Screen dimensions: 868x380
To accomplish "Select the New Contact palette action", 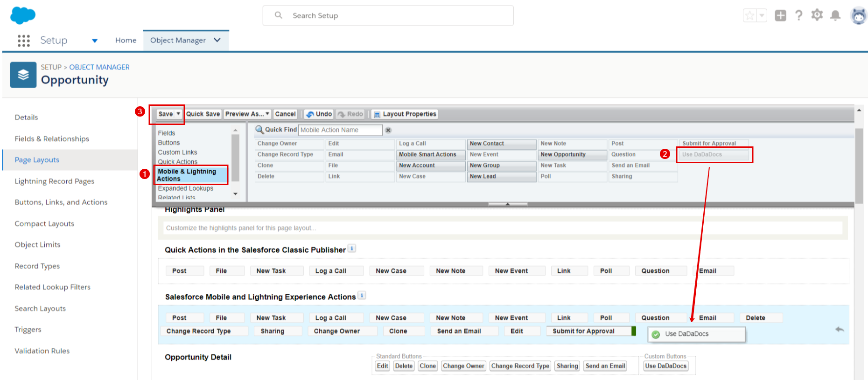I will point(502,144).
